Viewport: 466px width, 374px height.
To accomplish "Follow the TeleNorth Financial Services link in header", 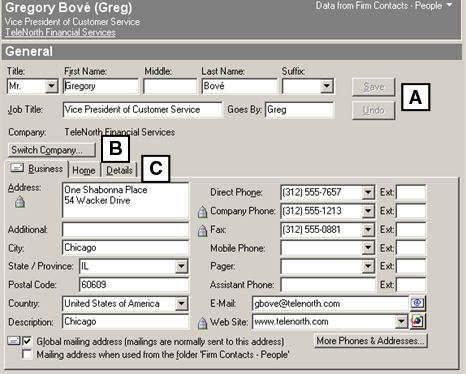I will click(60, 32).
